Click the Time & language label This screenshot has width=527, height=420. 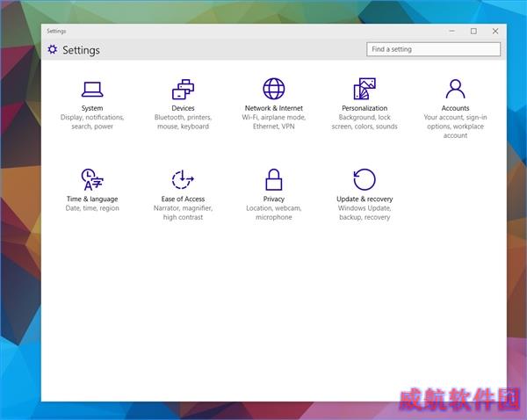pyautogui.click(x=92, y=199)
